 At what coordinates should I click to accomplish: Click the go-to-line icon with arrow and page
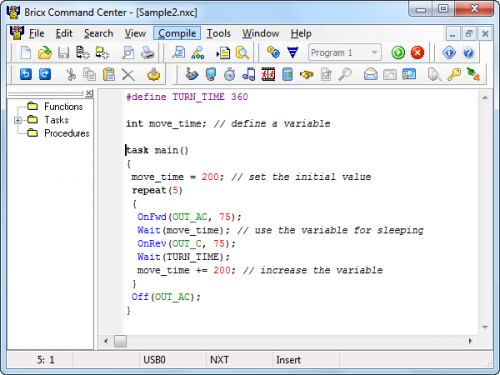(x=223, y=53)
